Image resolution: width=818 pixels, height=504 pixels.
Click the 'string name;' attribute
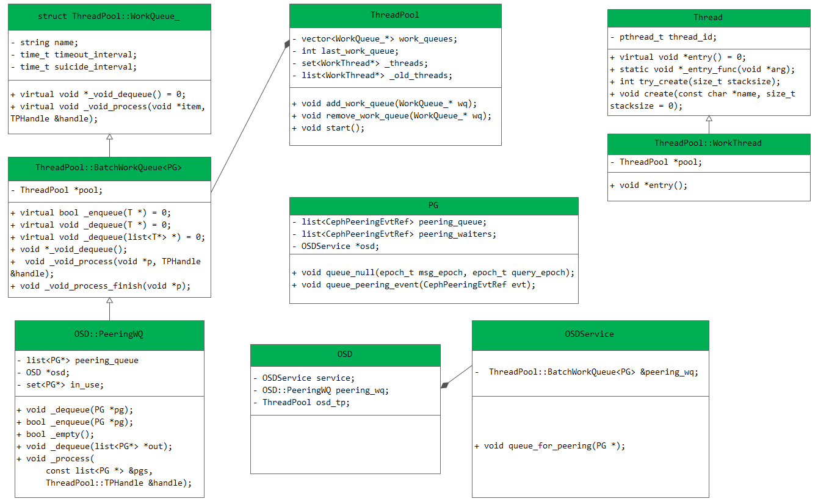coord(46,43)
